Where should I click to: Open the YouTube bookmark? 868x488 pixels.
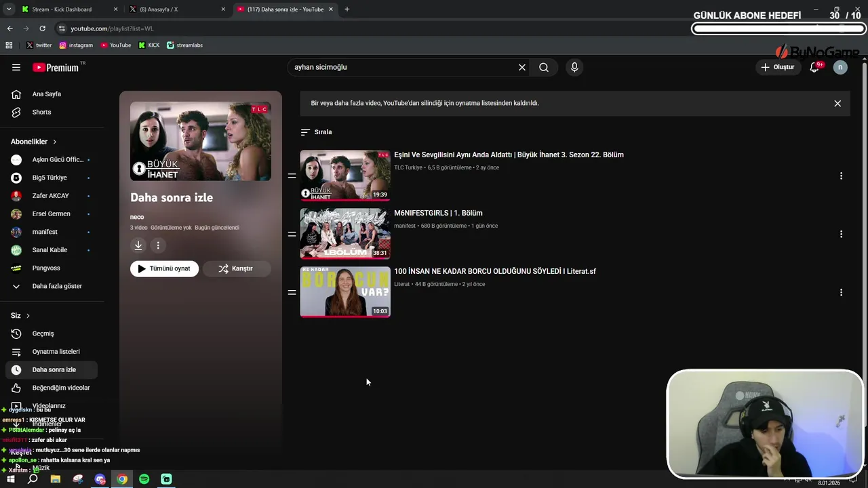pos(115,45)
